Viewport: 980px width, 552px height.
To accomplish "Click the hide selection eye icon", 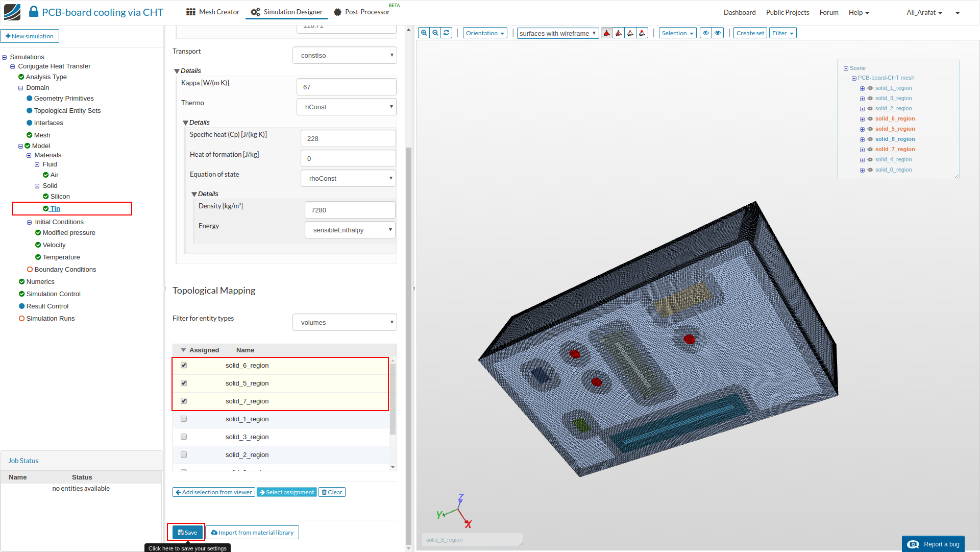I will pyautogui.click(x=706, y=33).
